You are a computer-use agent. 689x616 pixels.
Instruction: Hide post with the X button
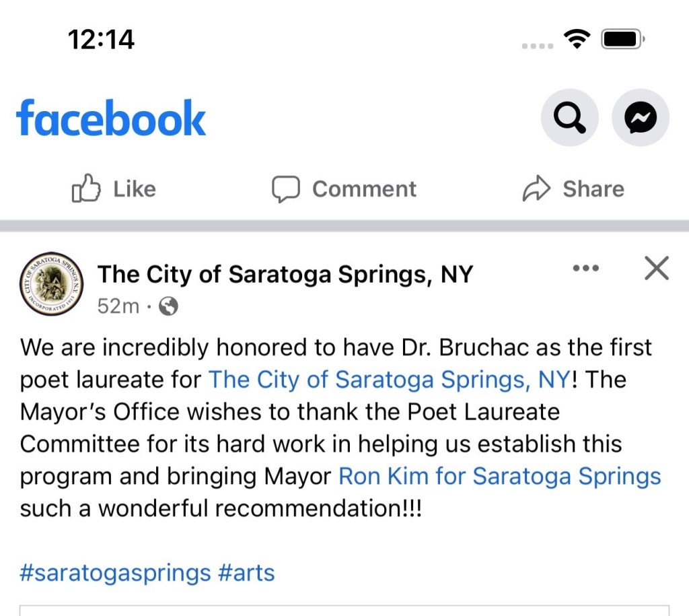point(656,268)
